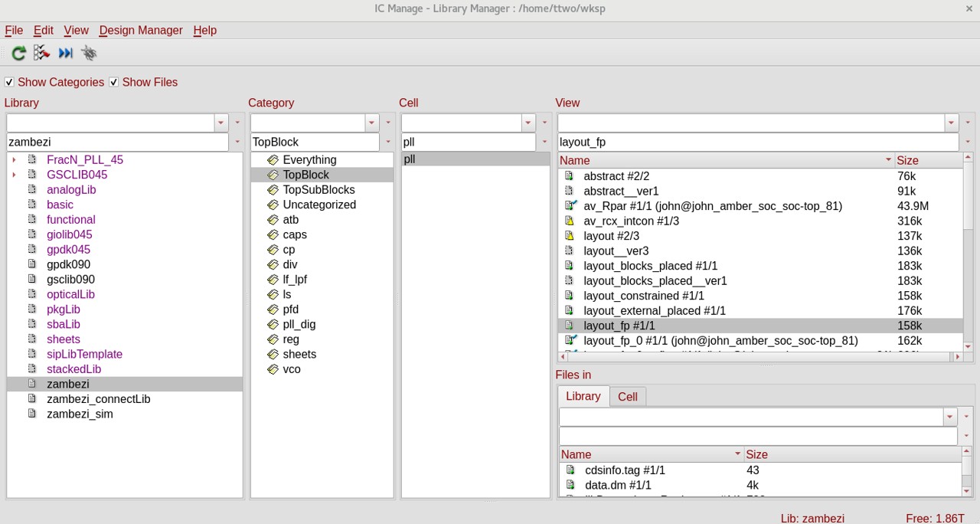
Task: Switch to the Cell files tab
Action: (x=628, y=396)
